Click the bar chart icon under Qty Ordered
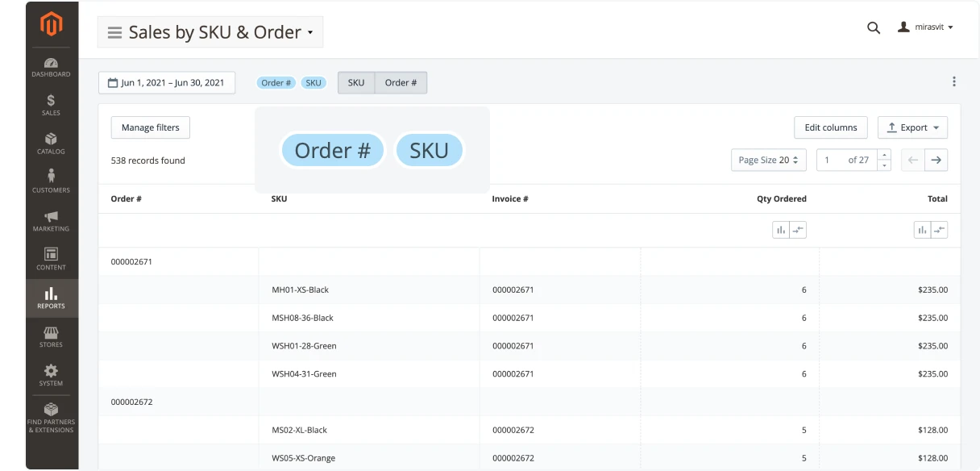980x471 pixels. pyautogui.click(x=781, y=229)
